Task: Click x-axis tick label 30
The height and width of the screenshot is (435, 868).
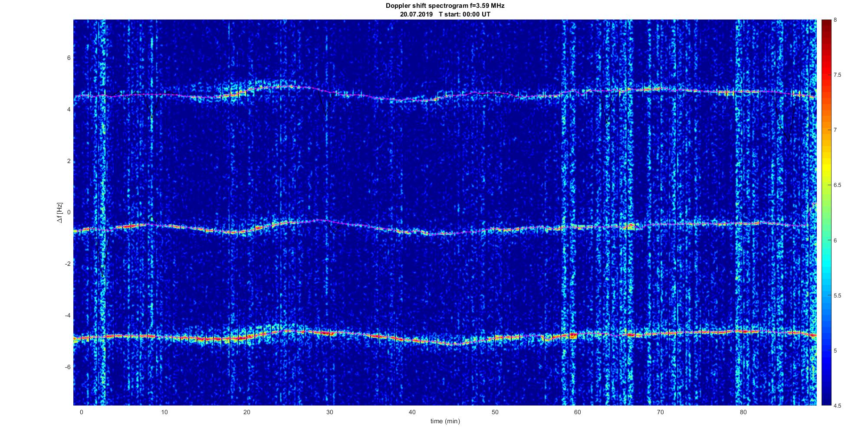Action: pyautogui.click(x=329, y=412)
